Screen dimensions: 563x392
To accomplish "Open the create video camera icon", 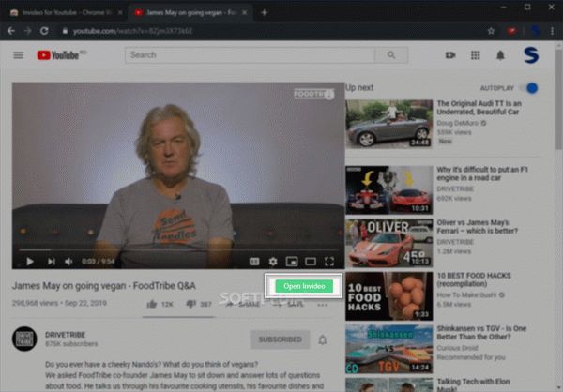I will [x=450, y=55].
